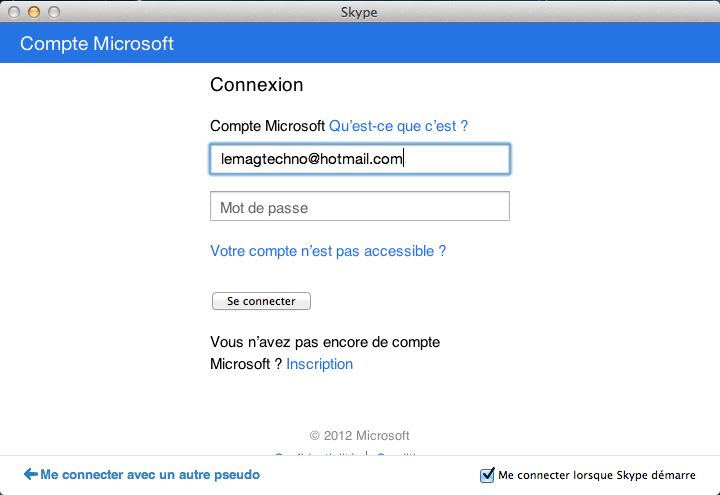Click the 'Vous n'avez pas encore de compte' text
720x495 pixels.
coord(325,342)
